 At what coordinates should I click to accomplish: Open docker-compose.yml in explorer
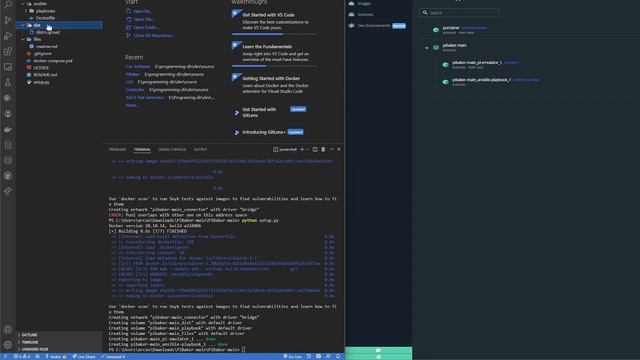click(x=53, y=61)
